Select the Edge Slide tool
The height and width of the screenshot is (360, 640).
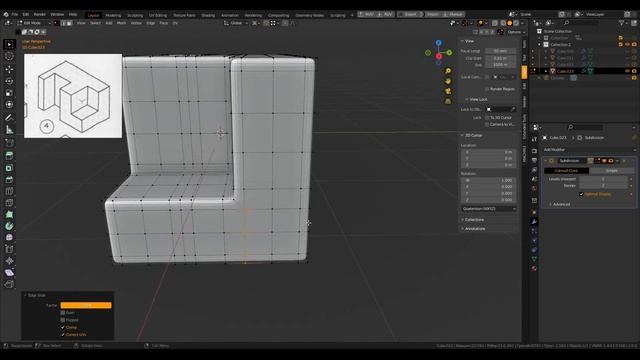click(x=9, y=249)
